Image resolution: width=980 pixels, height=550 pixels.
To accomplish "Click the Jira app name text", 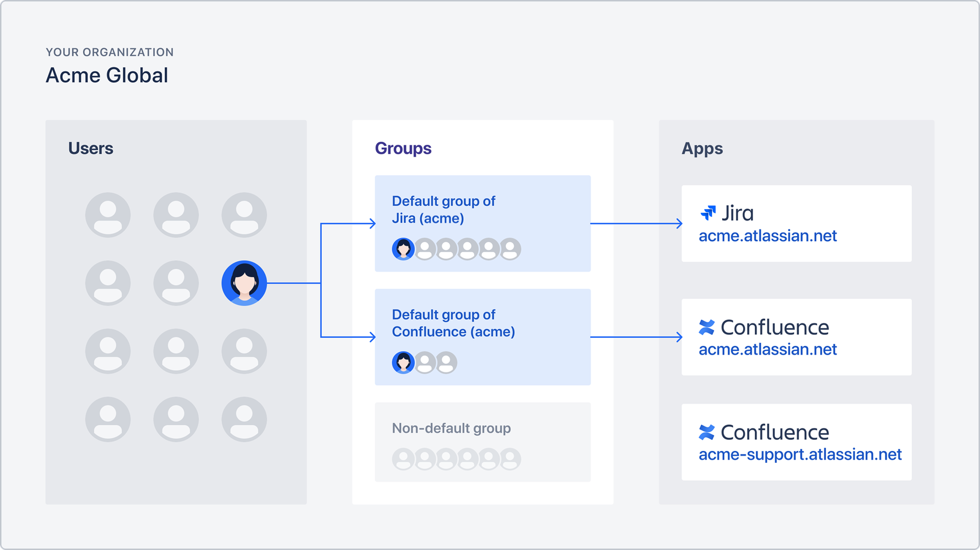I will click(738, 213).
